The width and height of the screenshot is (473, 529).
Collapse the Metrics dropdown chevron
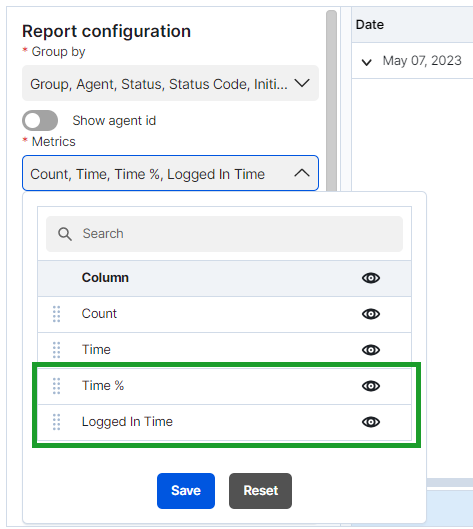[x=302, y=173]
